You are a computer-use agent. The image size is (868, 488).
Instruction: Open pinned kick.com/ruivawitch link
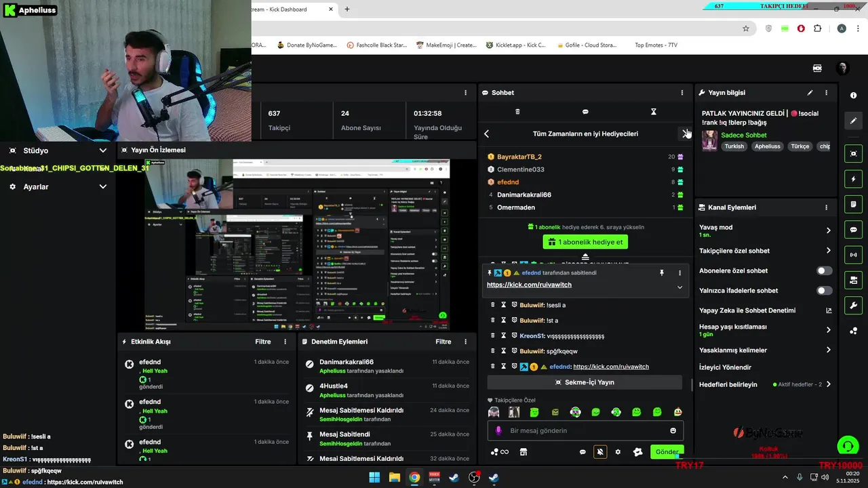coord(529,285)
